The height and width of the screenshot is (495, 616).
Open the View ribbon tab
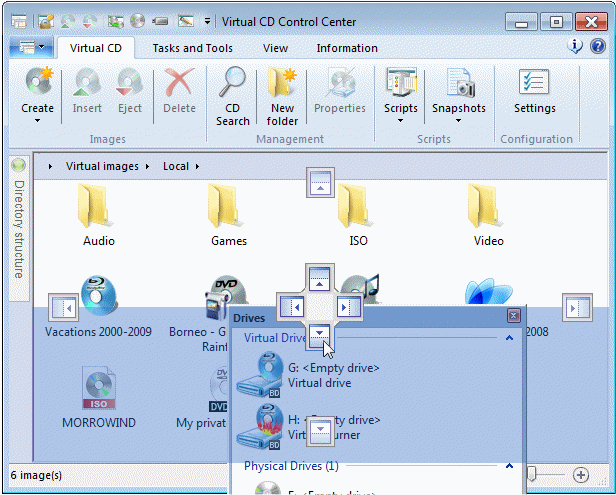[275, 48]
